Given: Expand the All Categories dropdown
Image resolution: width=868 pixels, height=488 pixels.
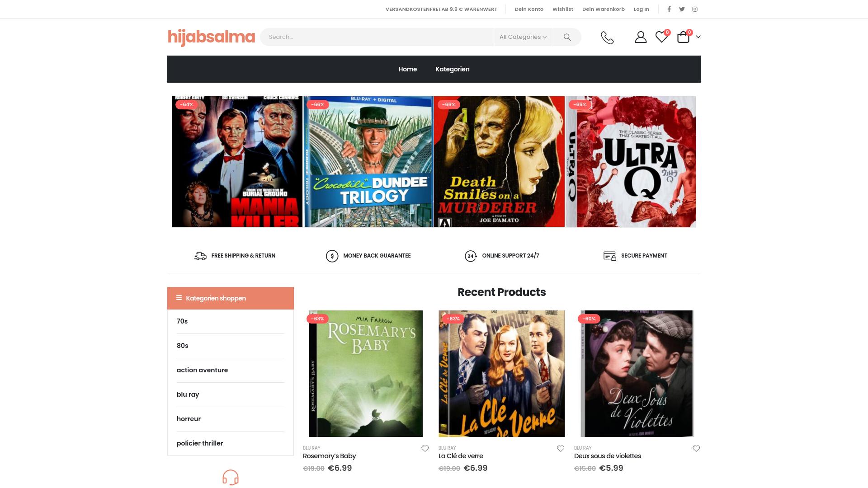Looking at the screenshot, I should click(523, 37).
